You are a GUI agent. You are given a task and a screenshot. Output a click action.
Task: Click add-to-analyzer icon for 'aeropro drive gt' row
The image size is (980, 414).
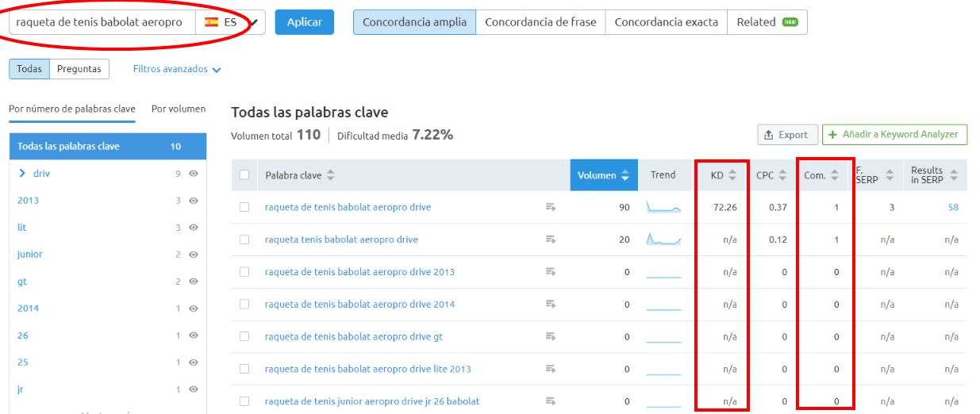[551, 336]
